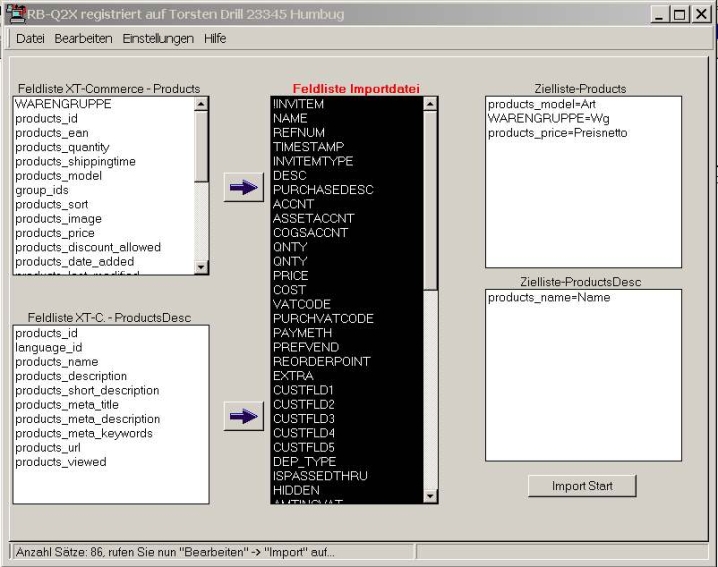Image resolution: width=718 pixels, height=567 pixels.
Task: Click the application icon in title bar
Action: pos(14,14)
